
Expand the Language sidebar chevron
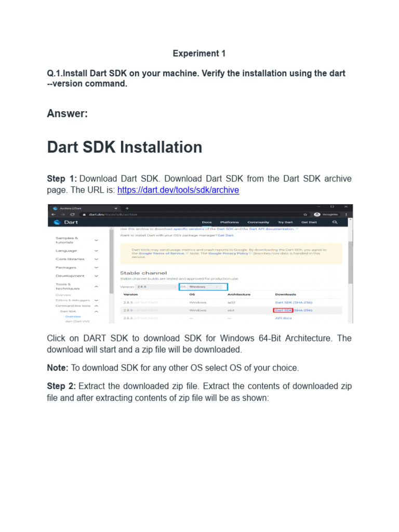point(96,251)
